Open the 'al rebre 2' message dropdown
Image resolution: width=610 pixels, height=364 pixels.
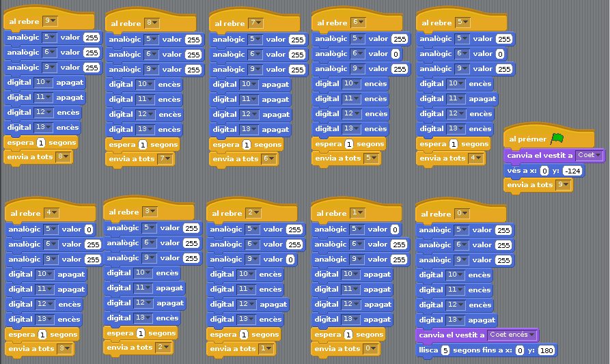253,212
